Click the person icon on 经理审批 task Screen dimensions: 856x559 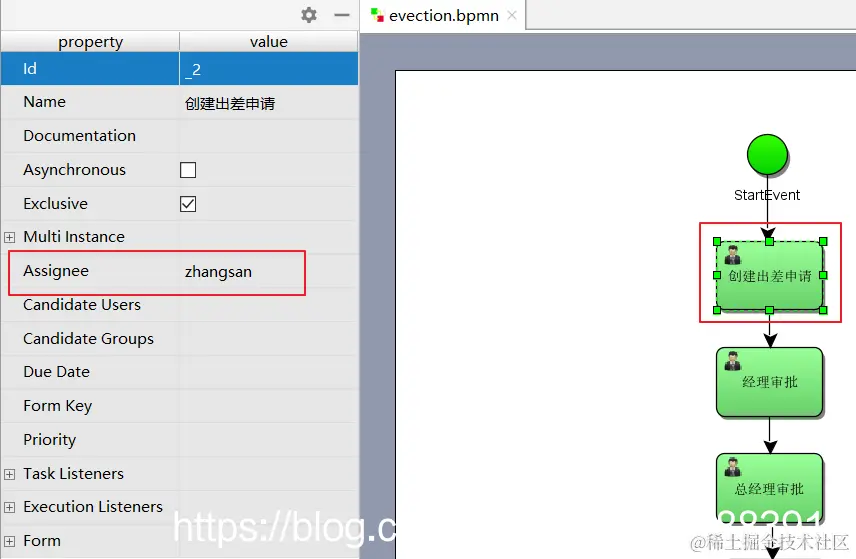click(x=732, y=361)
